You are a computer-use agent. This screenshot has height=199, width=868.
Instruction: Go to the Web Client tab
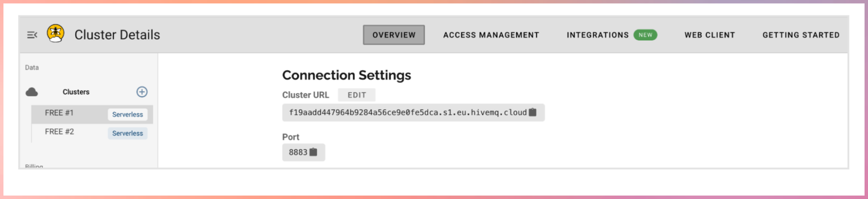click(710, 35)
